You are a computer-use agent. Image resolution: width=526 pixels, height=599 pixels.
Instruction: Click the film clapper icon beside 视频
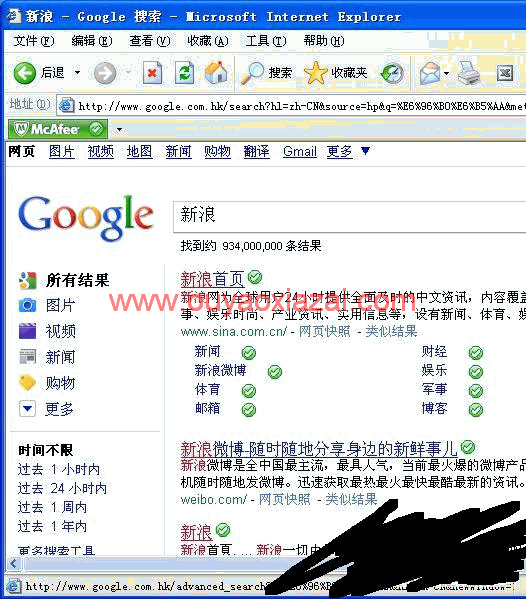coord(27,331)
